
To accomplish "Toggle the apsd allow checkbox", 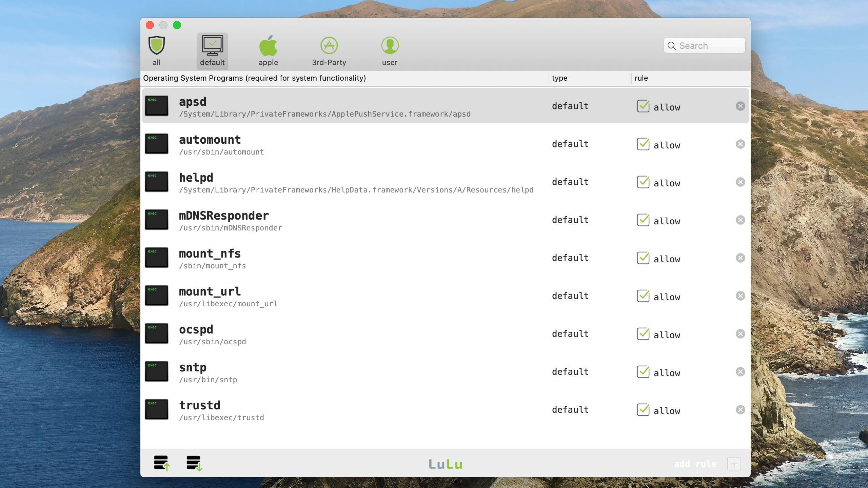I will pyautogui.click(x=643, y=106).
